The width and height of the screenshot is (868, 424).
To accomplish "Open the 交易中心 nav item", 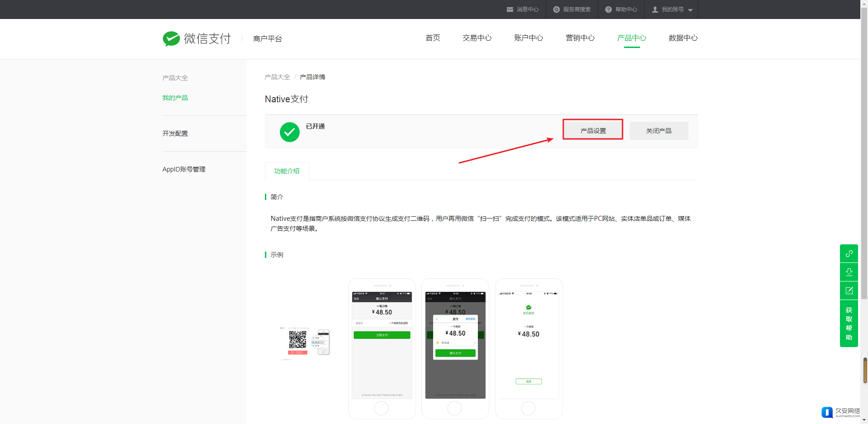I will pyautogui.click(x=477, y=38).
